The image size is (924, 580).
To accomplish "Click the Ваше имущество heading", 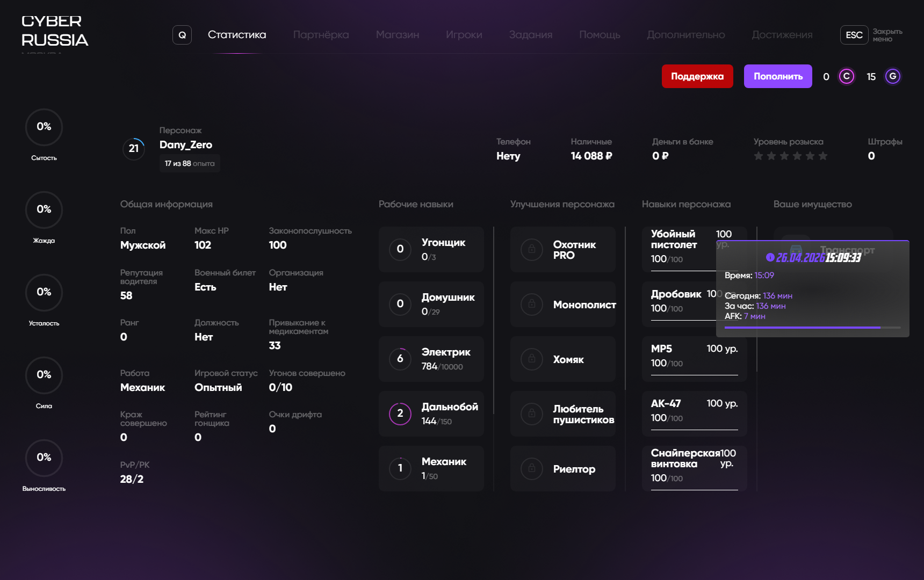I will click(813, 205).
